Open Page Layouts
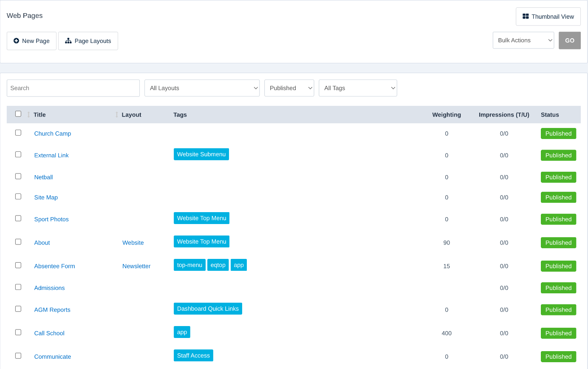The height and width of the screenshot is (369, 588). pyautogui.click(x=88, y=41)
